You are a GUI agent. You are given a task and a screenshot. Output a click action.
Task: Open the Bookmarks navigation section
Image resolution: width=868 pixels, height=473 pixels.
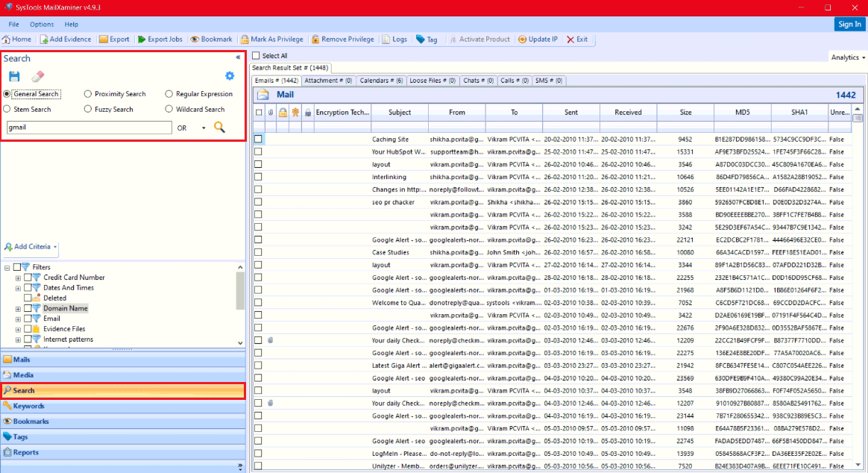(123, 422)
